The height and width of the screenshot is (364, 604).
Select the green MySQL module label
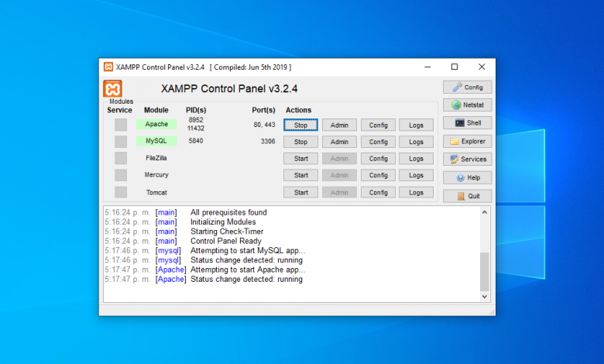tap(156, 141)
